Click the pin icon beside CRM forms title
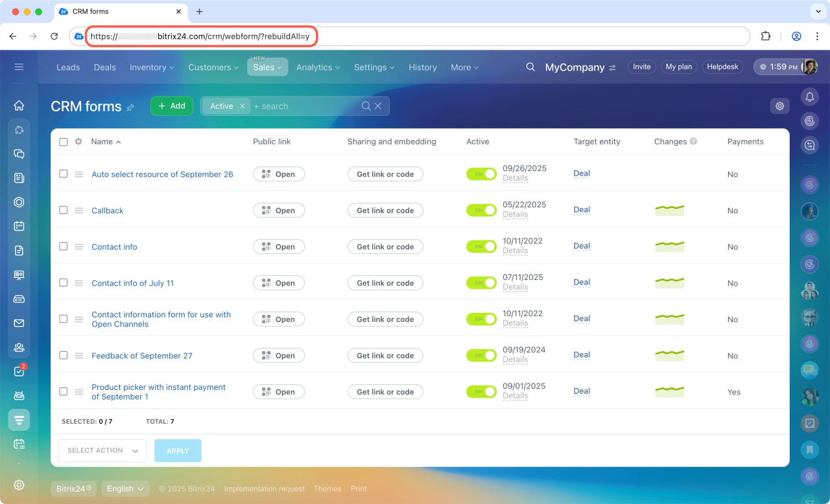The height and width of the screenshot is (504, 830). point(130,108)
